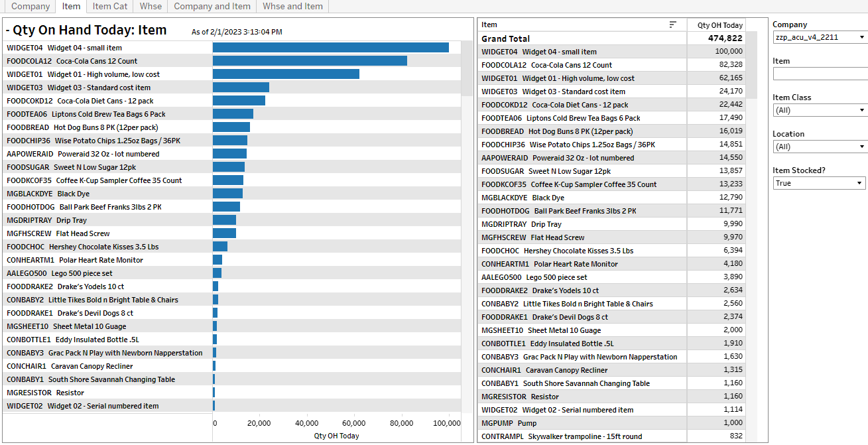This screenshot has width=868, height=445.
Task: Click into the Item filter text field
Action: pos(820,74)
